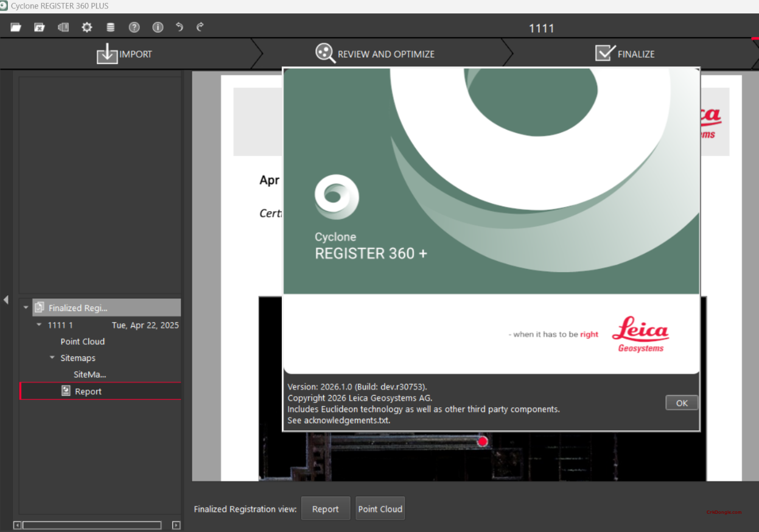Collapse the 1111 1 registration node
The width and height of the screenshot is (759, 532).
point(39,325)
